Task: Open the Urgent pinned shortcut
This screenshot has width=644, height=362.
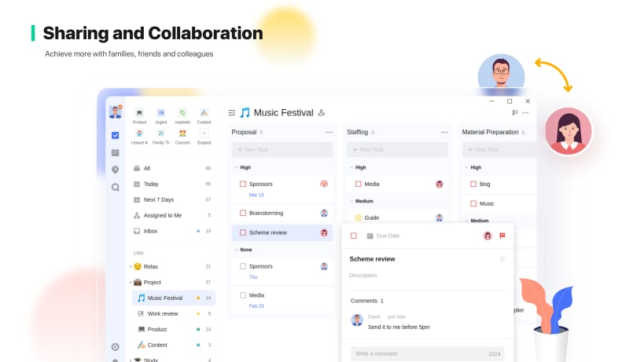Action: [161, 116]
